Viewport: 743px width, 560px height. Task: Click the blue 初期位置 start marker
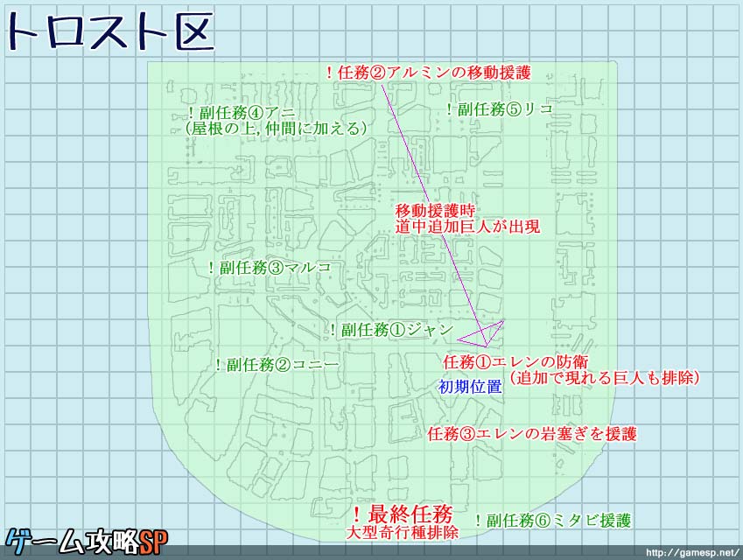pos(470,387)
